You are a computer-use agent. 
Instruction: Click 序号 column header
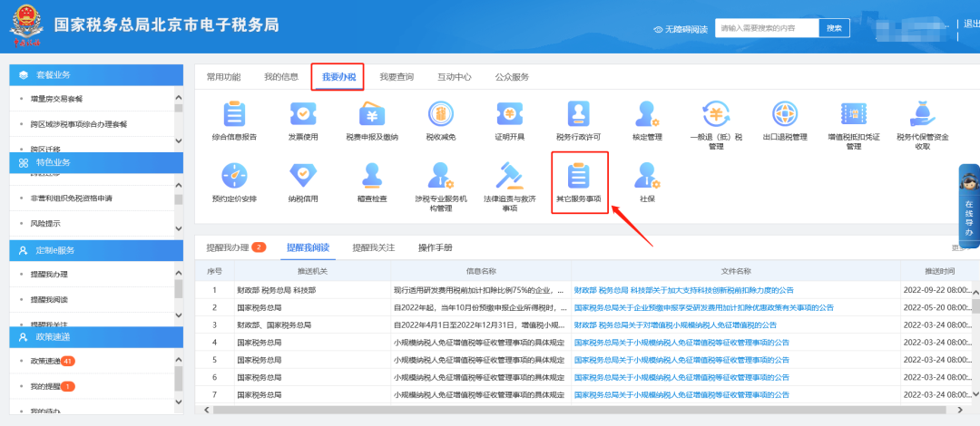pos(214,271)
